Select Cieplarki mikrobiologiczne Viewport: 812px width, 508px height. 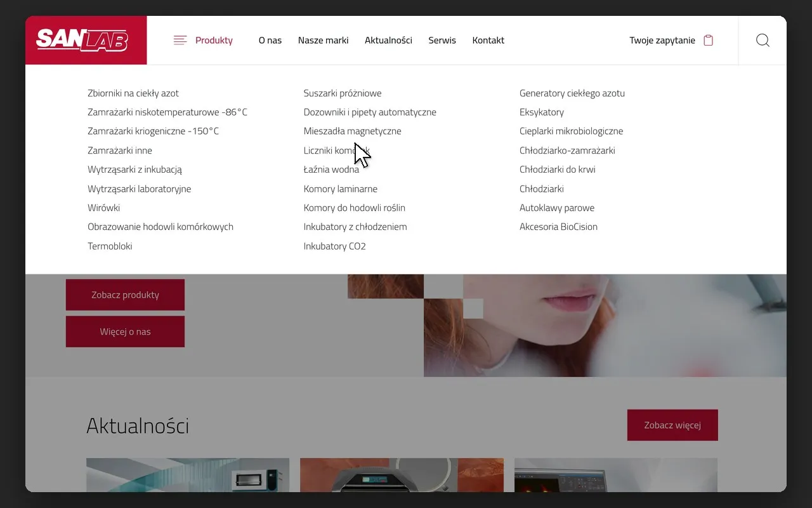click(x=572, y=131)
